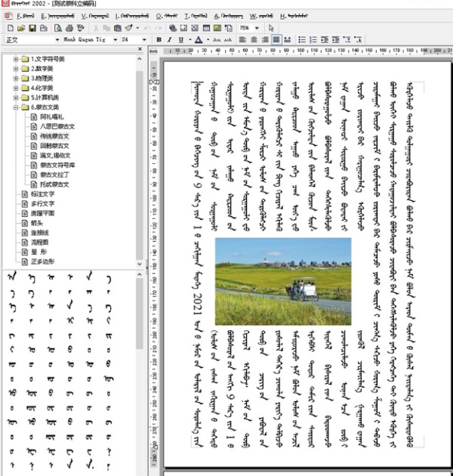The height and width of the screenshot is (476, 453).
Task: Select the 蒙古文符号库 tree item
Action: 57,165
